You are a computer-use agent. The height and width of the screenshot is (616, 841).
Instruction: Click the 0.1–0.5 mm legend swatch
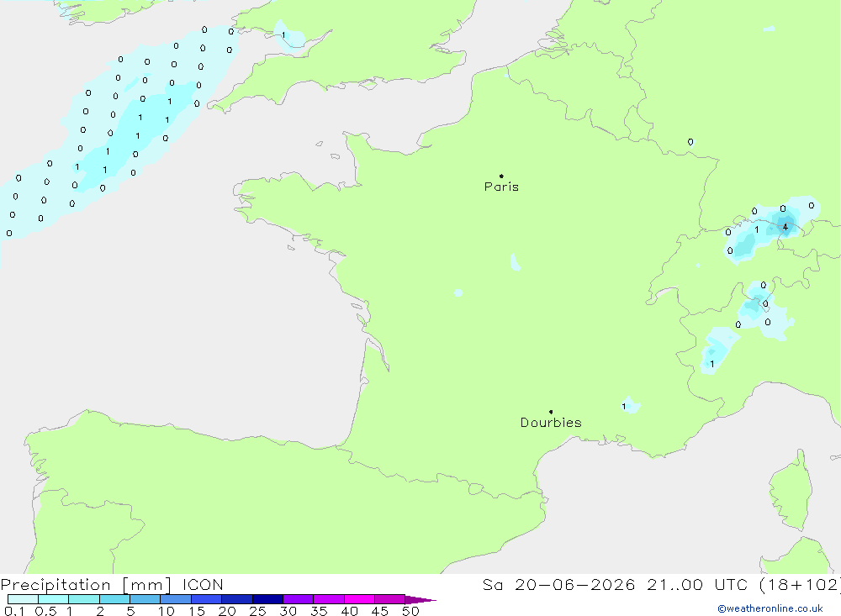(23, 599)
